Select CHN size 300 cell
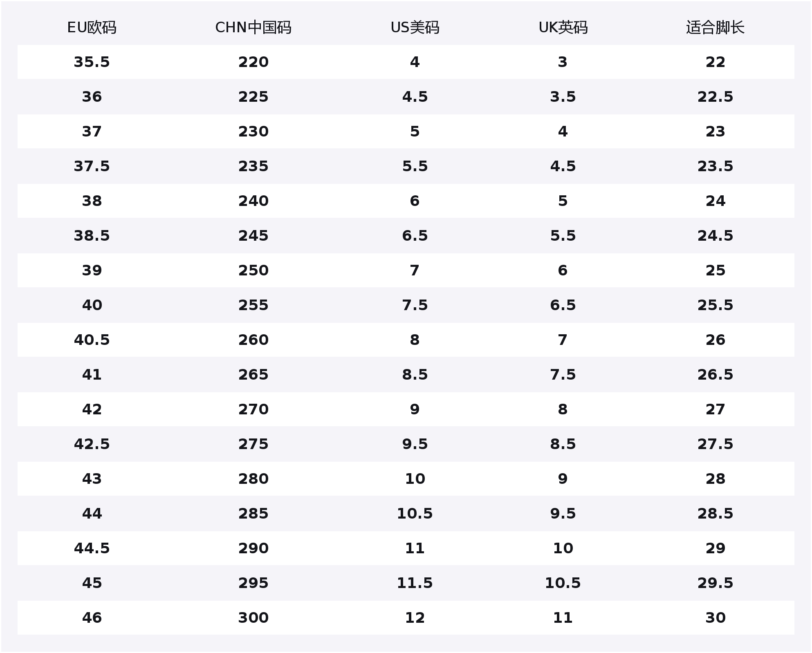Viewport: 812px width, 653px height. (253, 618)
